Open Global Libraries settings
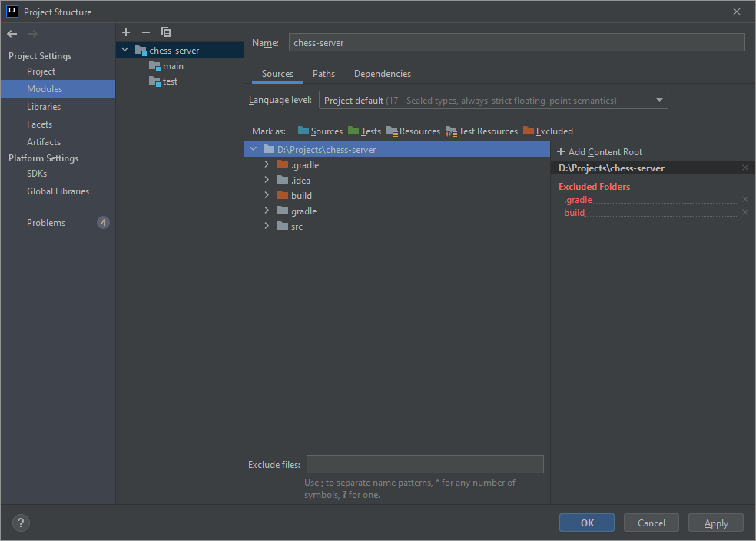The height and width of the screenshot is (541, 756). click(58, 191)
